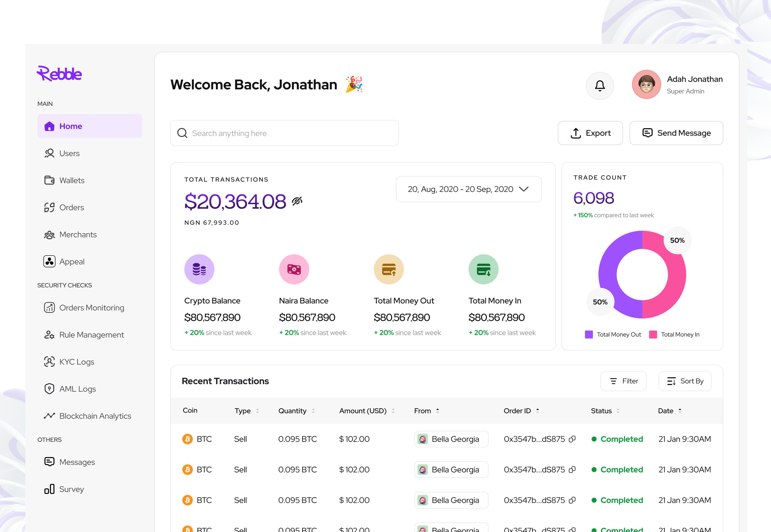Sort by the From column
Image resolution: width=771 pixels, height=532 pixels.
click(x=438, y=411)
